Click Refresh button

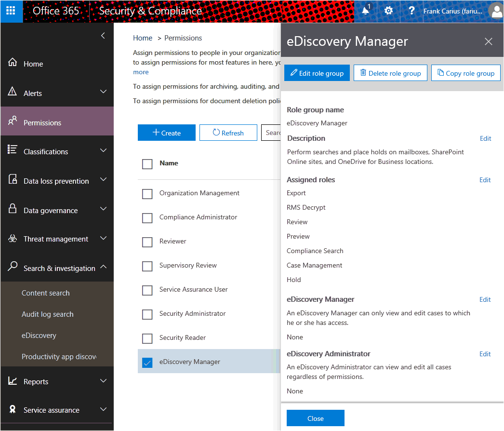(x=228, y=133)
